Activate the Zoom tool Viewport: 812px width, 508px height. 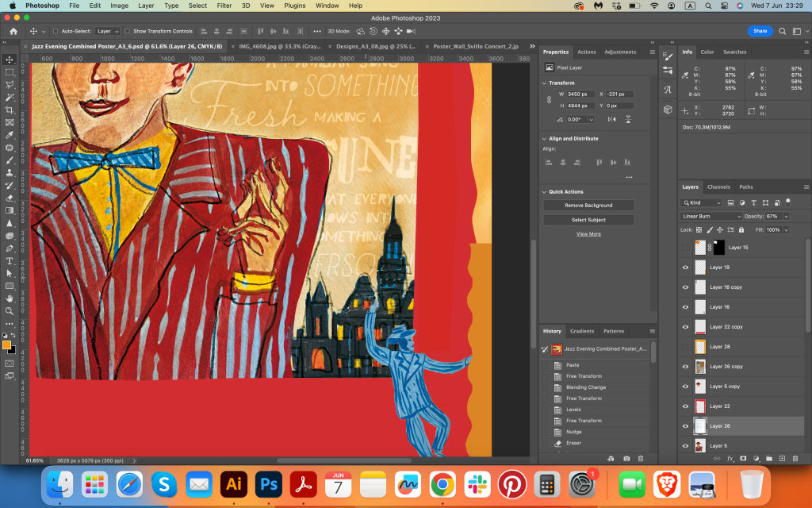click(x=10, y=310)
